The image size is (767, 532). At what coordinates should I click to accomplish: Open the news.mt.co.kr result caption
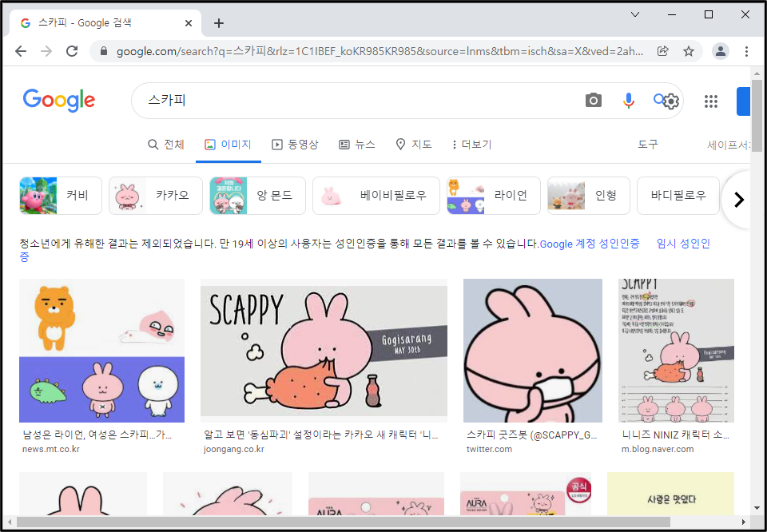(97, 441)
